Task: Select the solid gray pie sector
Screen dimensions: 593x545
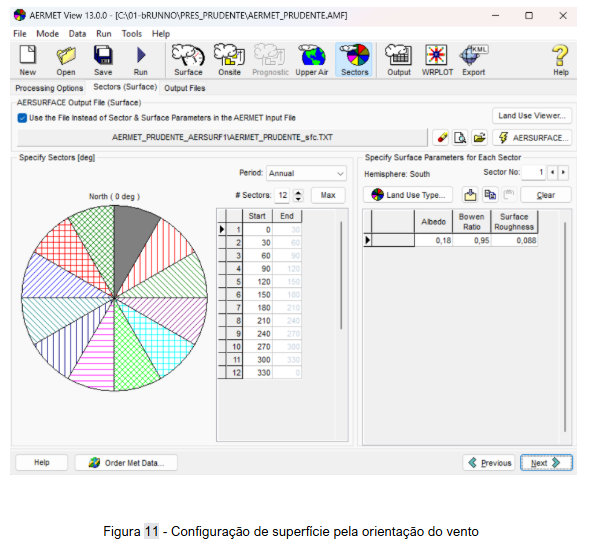Action: 130,242
